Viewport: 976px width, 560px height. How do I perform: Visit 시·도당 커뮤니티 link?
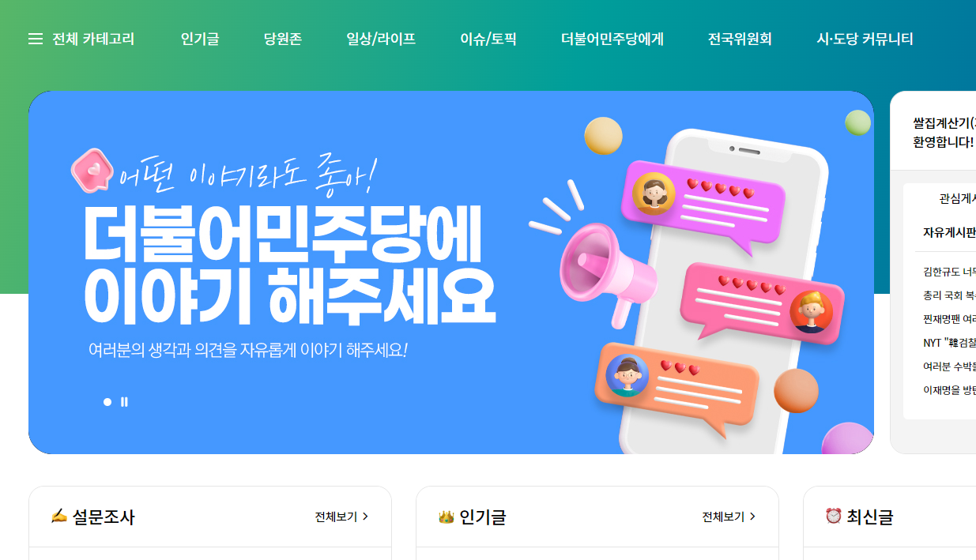pyautogui.click(x=865, y=39)
